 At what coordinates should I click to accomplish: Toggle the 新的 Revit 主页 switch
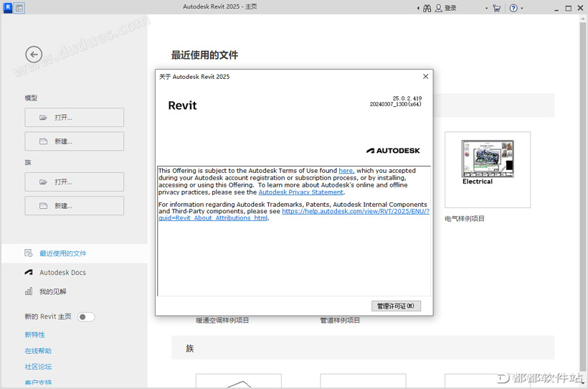86,317
